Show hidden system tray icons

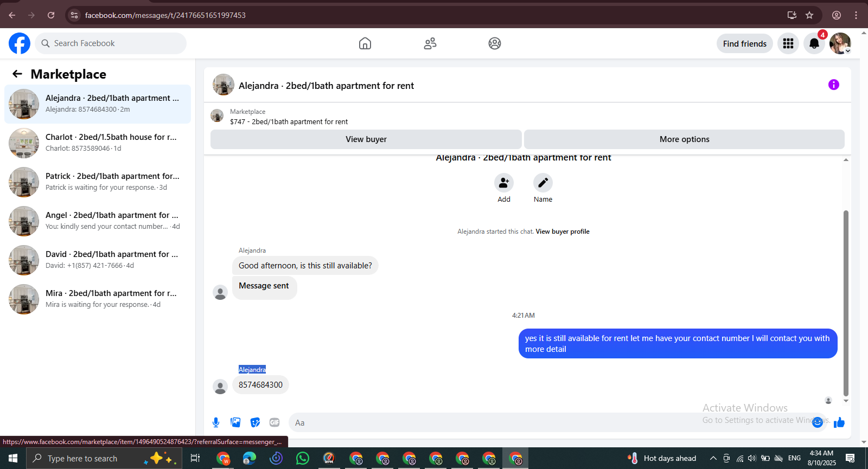coord(713,458)
